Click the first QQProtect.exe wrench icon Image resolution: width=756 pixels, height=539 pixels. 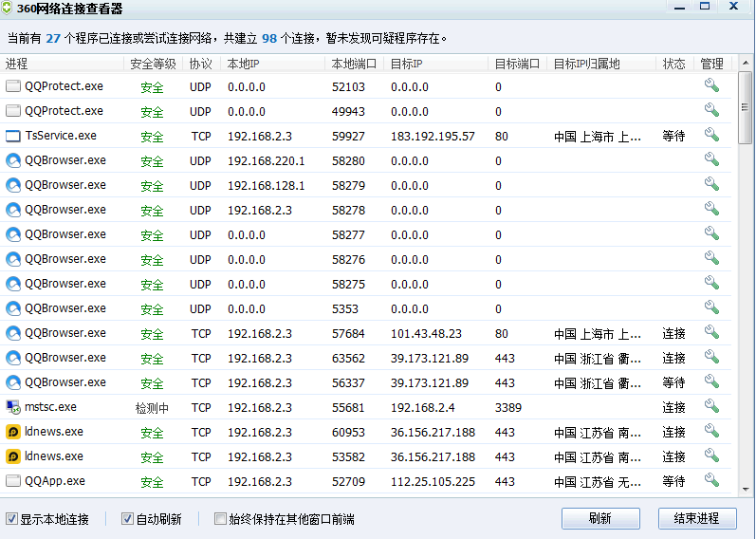[x=711, y=85]
